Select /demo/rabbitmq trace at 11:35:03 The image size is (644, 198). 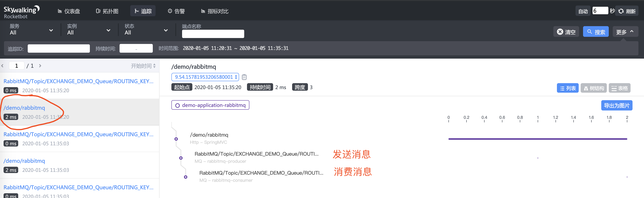tap(80, 165)
